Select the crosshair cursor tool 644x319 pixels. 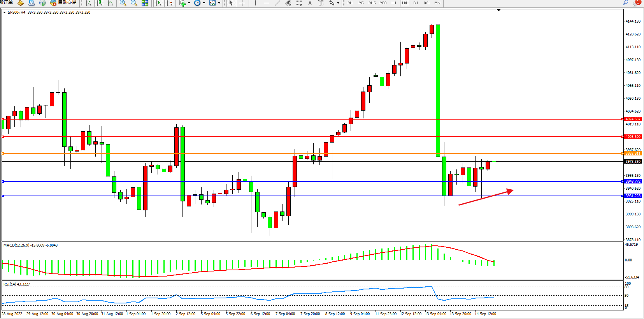242,3
